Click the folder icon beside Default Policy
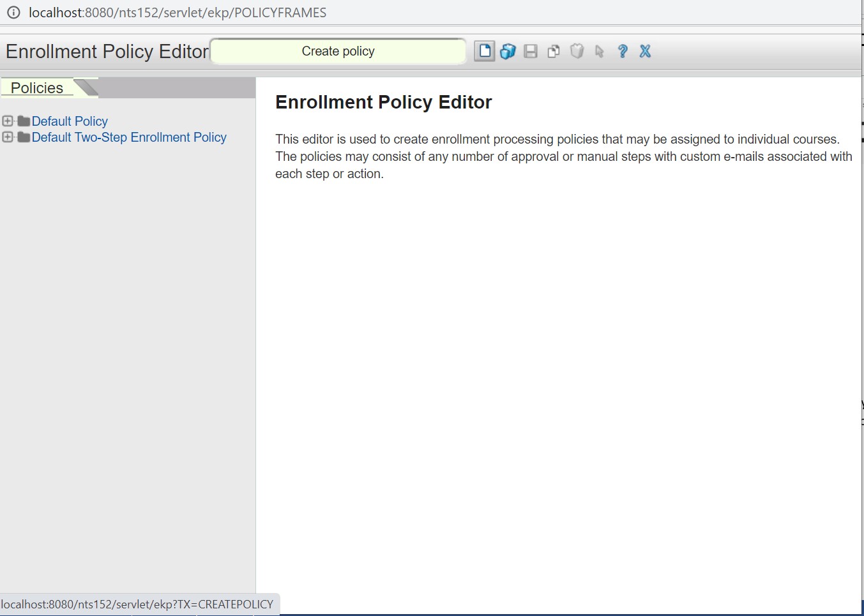The width and height of the screenshot is (864, 616). [x=24, y=121]
